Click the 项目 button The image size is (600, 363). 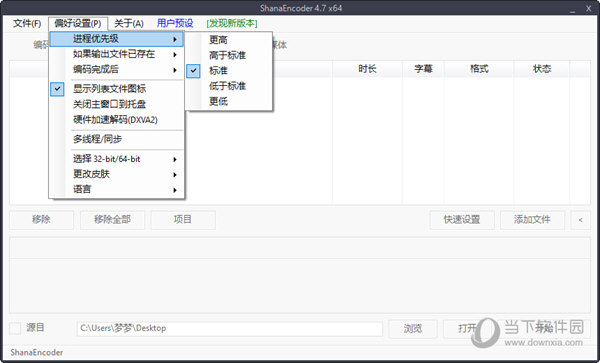[x=183, y=220]
